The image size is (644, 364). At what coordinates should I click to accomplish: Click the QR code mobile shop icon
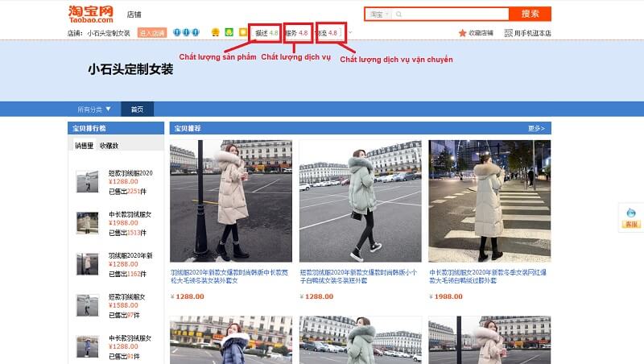tap(509, 33)
